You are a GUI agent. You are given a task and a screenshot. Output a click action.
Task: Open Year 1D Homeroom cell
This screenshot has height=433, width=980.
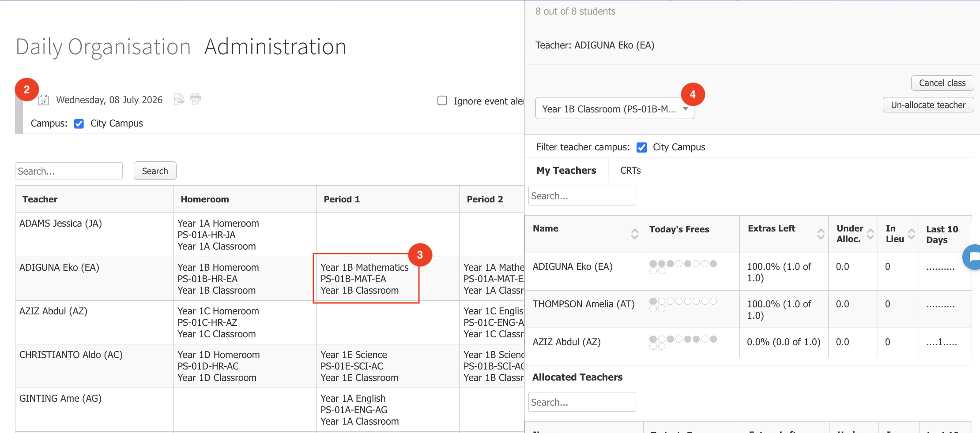(x=245, y=366)
